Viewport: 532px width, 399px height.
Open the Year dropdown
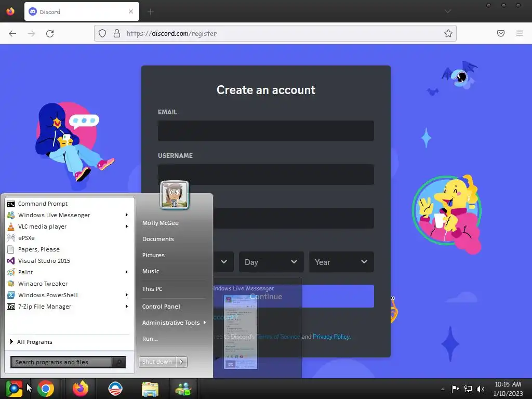pyautogui.click(x=341, y=262)
